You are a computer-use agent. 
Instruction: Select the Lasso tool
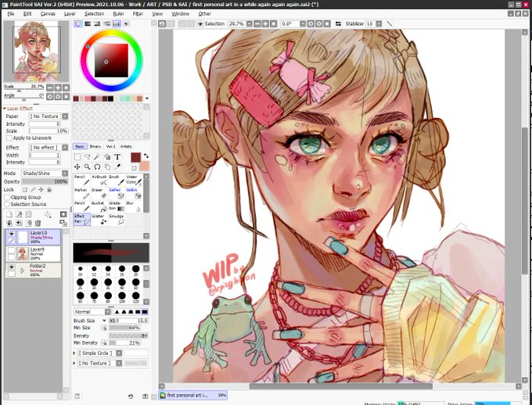pos(87,156)
